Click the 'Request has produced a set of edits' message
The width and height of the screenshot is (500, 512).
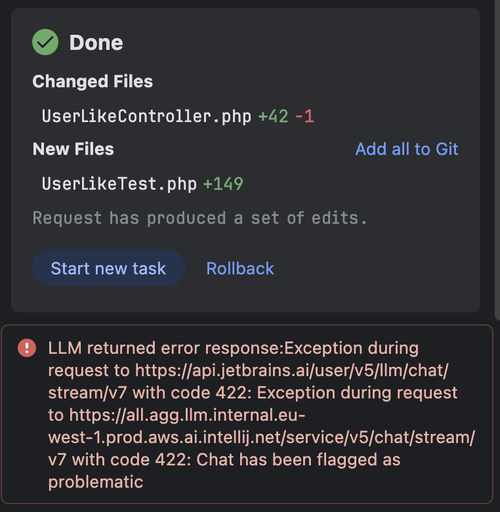200,218
